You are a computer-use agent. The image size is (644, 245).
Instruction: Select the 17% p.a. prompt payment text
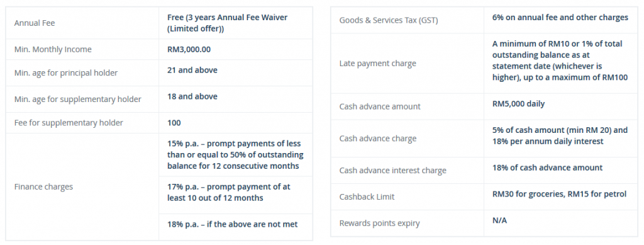(x=228, y=192)
